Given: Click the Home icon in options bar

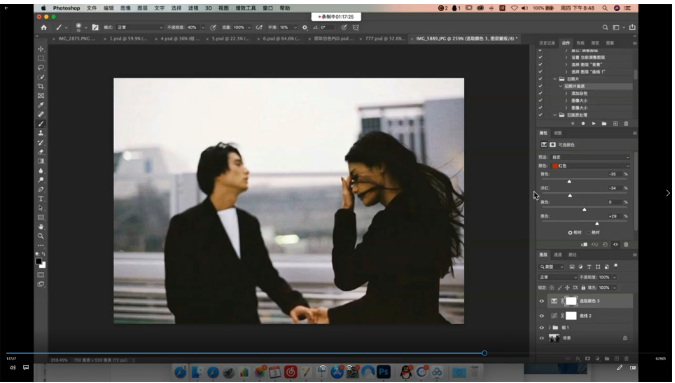Looking at the screenshot, I should [x=43, y=27].
